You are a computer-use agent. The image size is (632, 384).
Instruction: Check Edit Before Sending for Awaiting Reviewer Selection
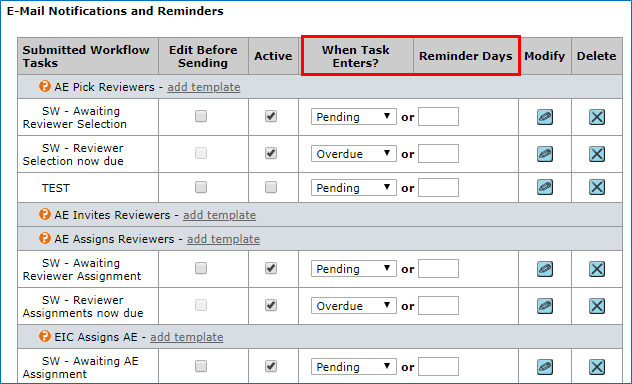pyautogui.click(x=201, y=116)
